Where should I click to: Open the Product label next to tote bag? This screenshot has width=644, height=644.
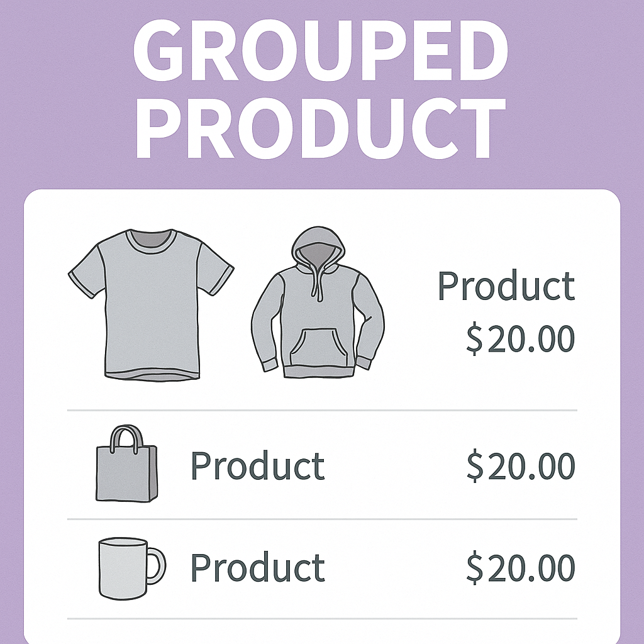tap(257, 467)
